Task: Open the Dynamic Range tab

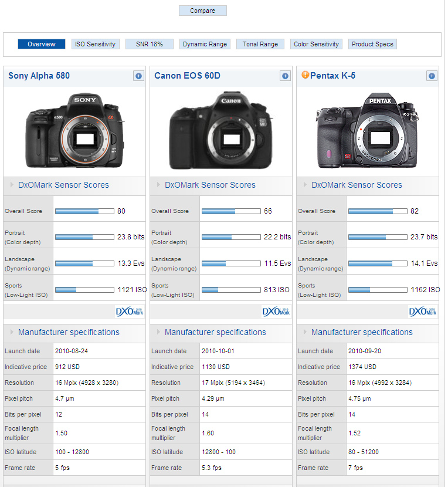Action: coord(204,44)
